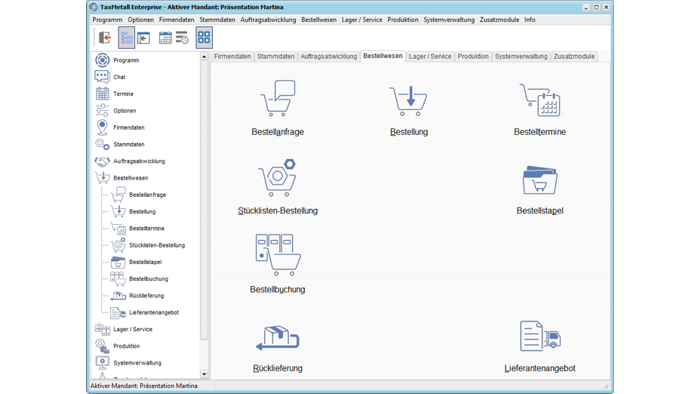Switch to the Firmendaten tab
The height and width of the screenshot is (394, 700).
[x=232, y=57]
